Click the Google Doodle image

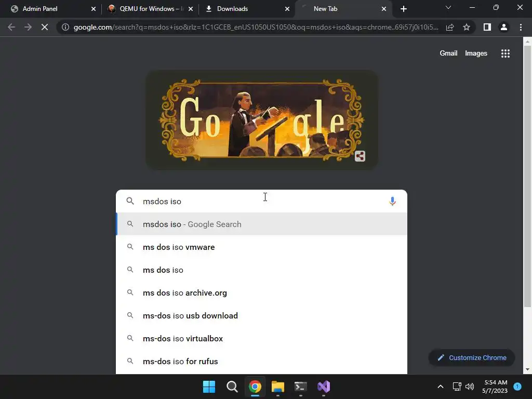(262, 119)
